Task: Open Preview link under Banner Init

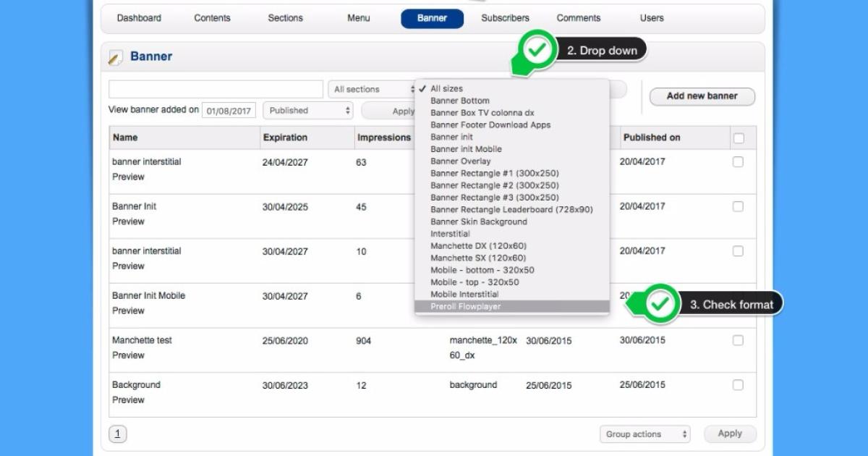Action: (x=128, y=221)
